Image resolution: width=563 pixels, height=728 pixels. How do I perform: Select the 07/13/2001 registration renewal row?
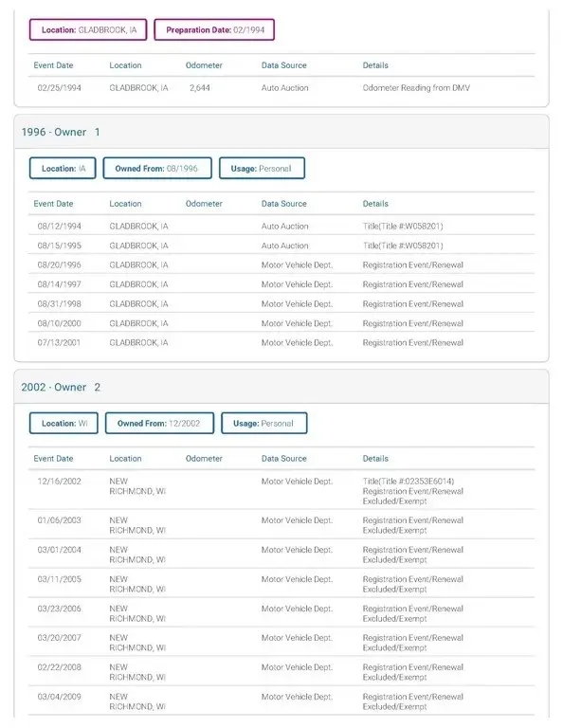281,342
